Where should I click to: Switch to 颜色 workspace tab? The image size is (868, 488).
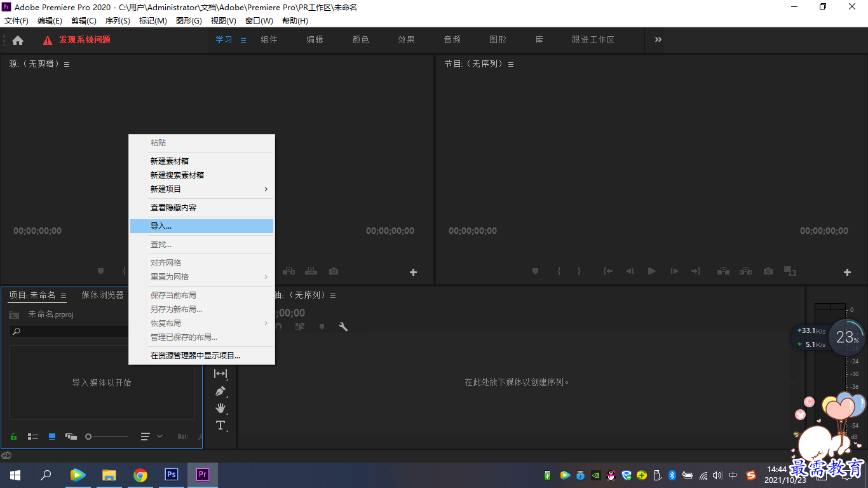[x=361, y=39]
